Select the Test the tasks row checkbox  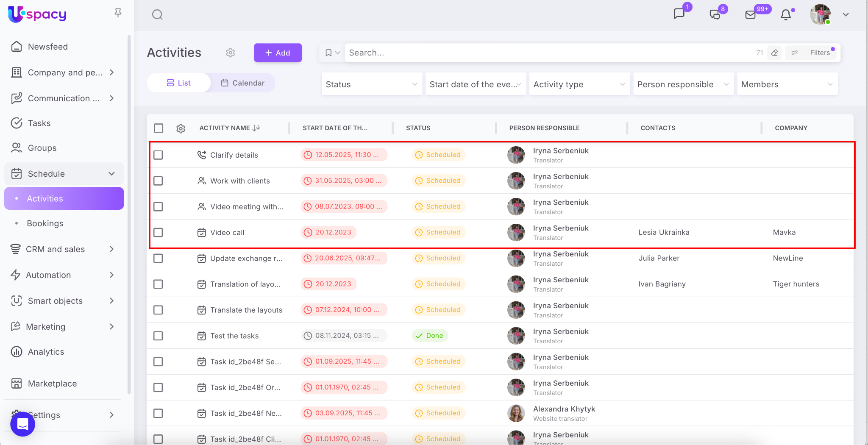point(159,336)
